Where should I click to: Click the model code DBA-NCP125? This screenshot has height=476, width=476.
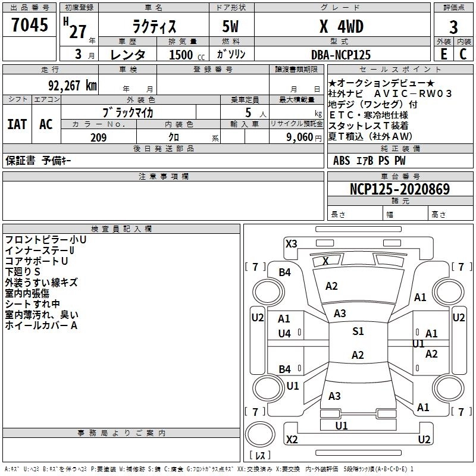coord(340,55)
